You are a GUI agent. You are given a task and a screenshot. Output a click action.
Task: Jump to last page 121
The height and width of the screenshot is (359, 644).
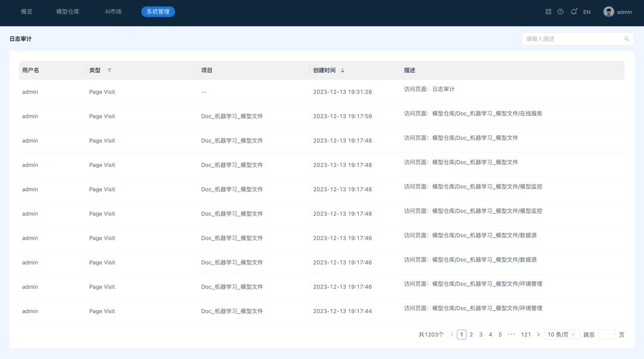coord(526,334)
